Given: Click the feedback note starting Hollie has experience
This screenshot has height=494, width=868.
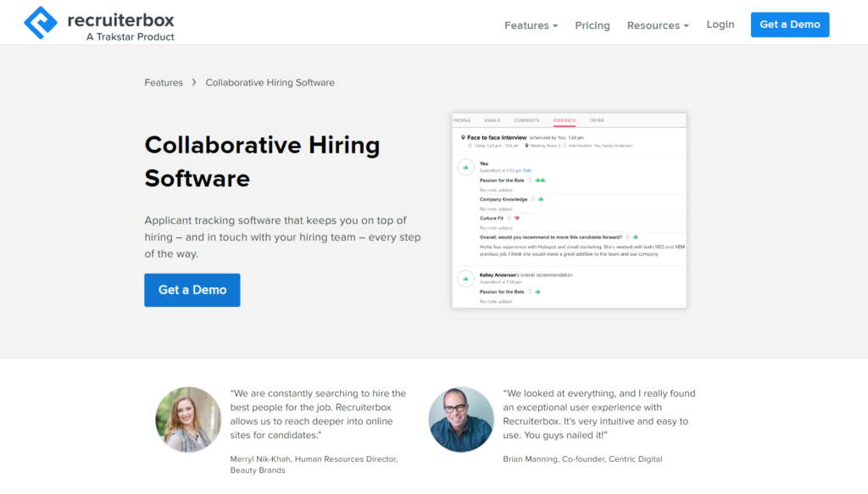Looking at the screenshot, I should pos(582,251).
